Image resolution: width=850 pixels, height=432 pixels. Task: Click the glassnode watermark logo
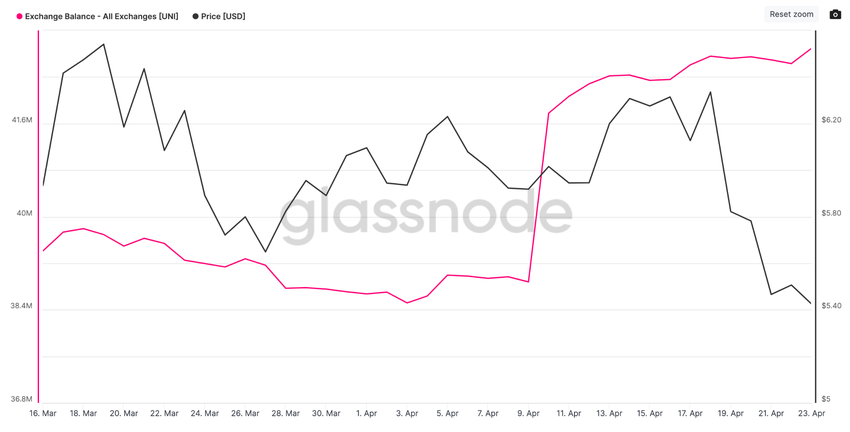426,215
